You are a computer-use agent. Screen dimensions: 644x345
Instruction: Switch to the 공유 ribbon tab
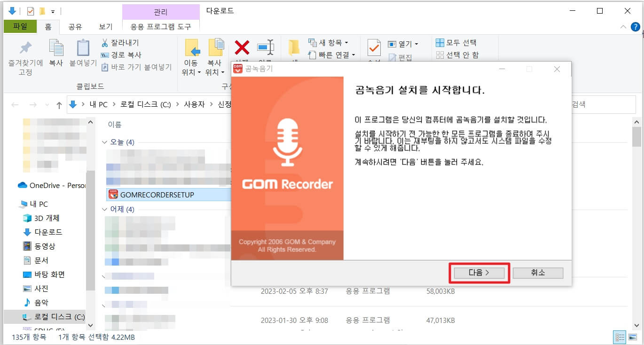click(x=76, y=27)
